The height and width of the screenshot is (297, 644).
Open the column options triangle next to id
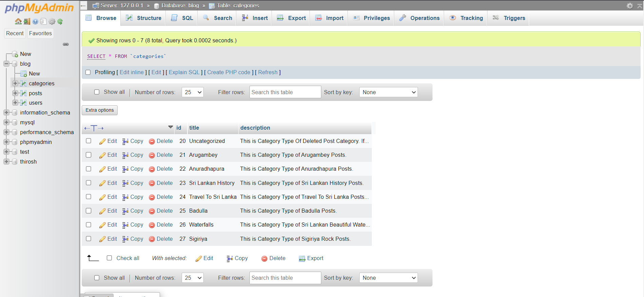click(170, 127)
